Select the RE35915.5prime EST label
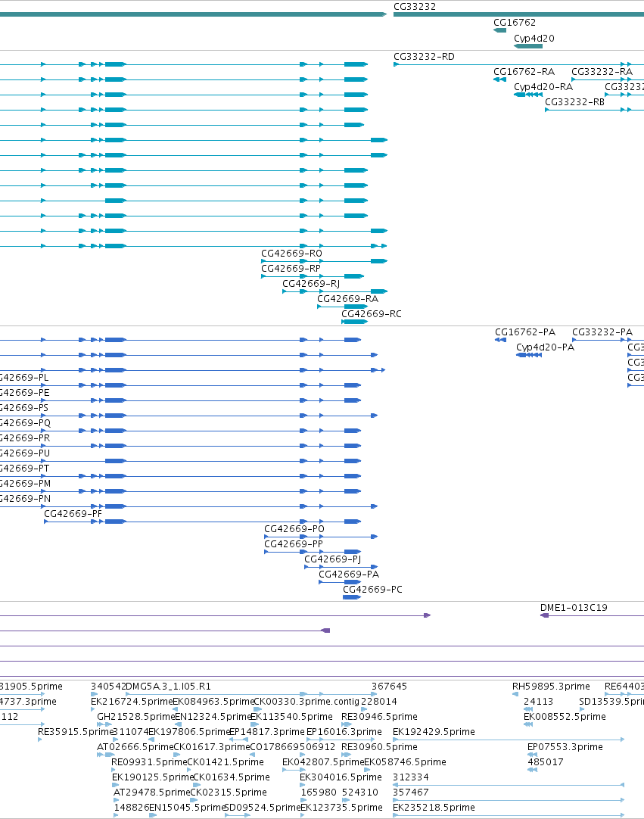 (x=75, y=732)
